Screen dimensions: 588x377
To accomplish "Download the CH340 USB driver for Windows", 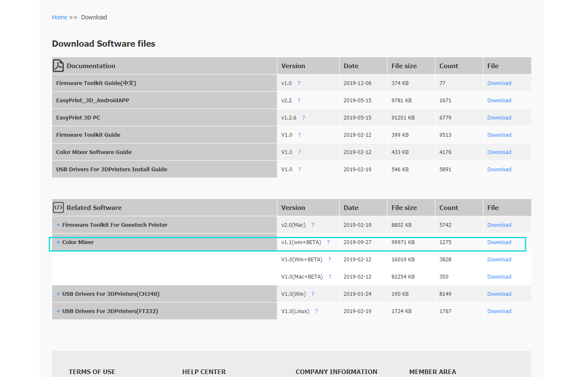I will [x=499, y=294].
